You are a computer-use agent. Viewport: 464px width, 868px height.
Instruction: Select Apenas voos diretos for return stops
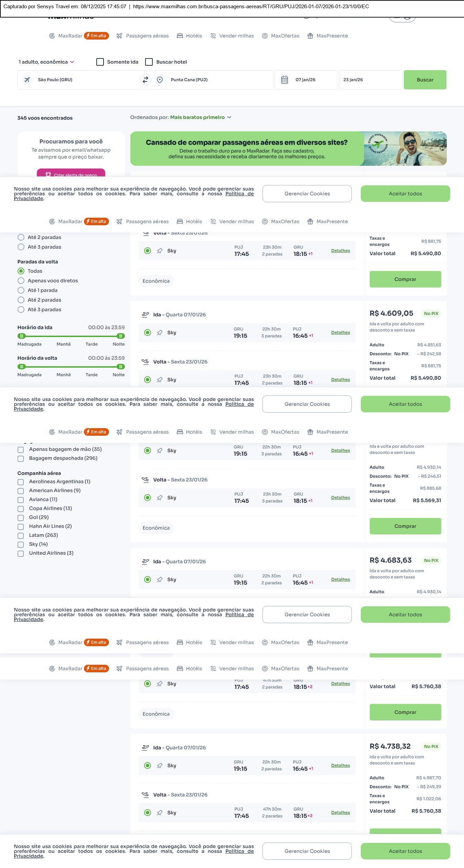click(21, 281)
